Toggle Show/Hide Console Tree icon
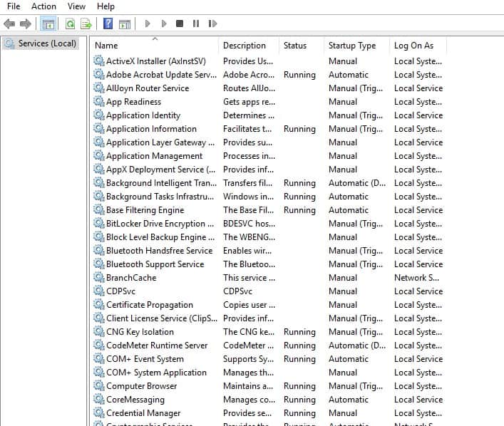 (48, 24)
